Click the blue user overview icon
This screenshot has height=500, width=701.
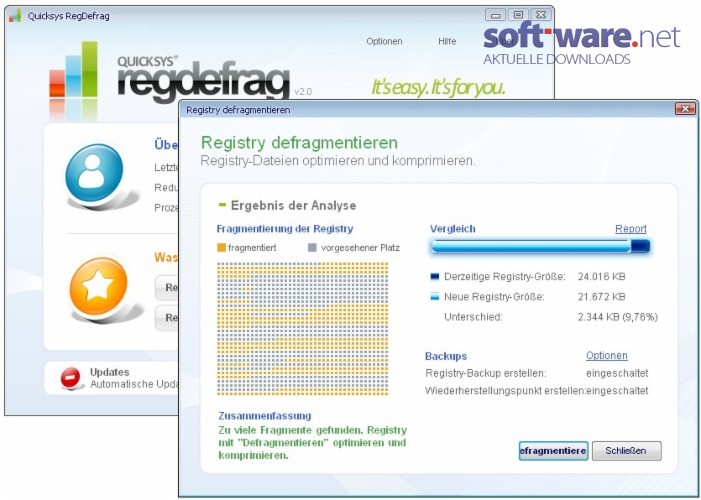point(94,173)
